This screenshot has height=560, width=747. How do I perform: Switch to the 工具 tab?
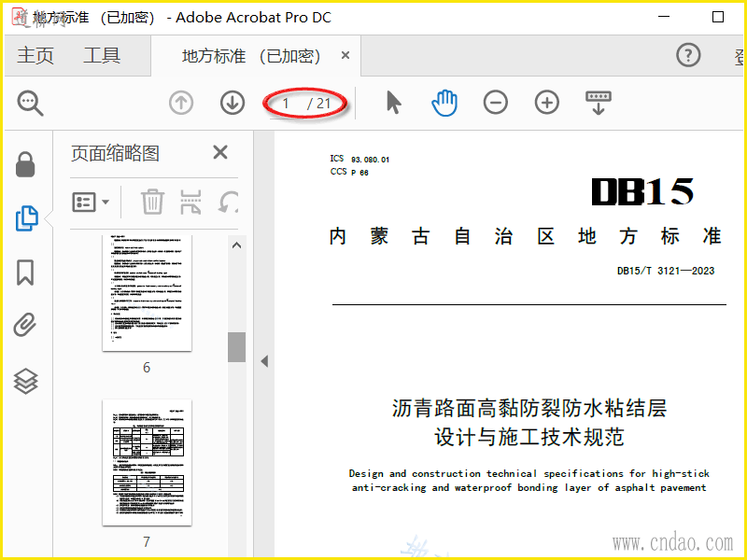point(102,55)
